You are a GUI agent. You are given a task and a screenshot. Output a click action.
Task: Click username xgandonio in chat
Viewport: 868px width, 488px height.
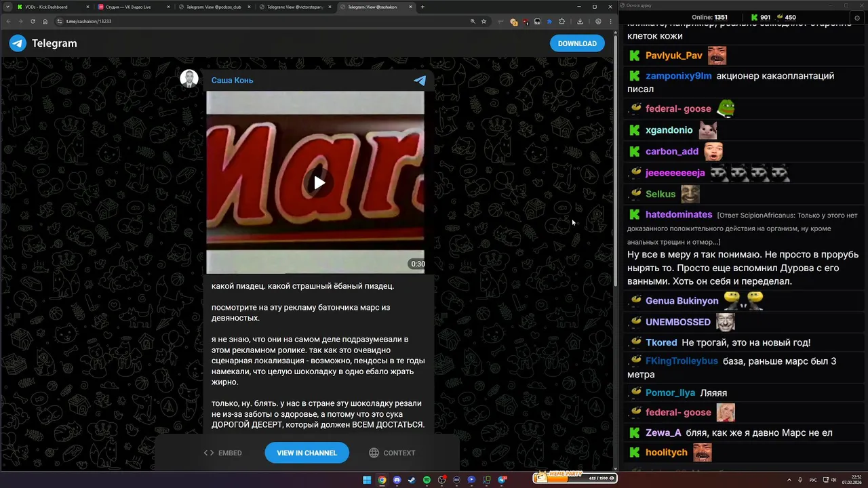[669, 130]
